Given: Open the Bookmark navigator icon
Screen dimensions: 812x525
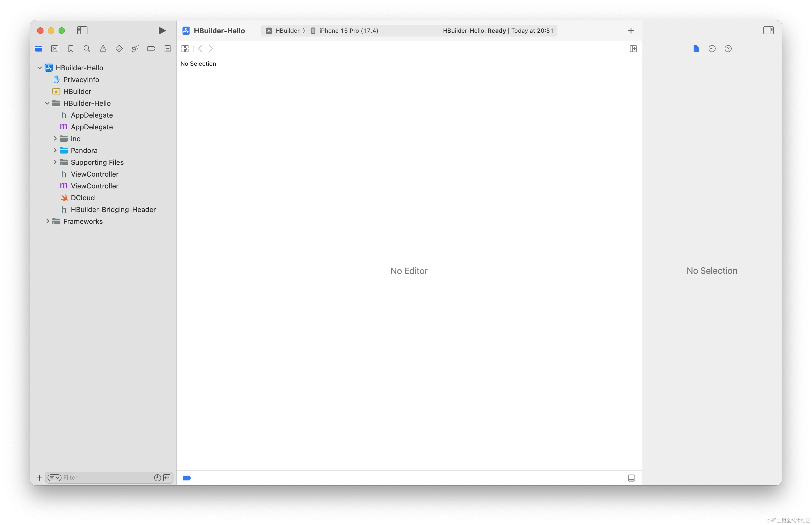Looking at the screenshot, I should [x=71, y=49].
